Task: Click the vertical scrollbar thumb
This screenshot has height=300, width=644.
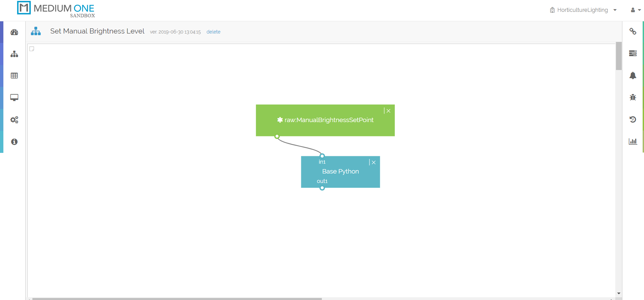Action: 618,56
